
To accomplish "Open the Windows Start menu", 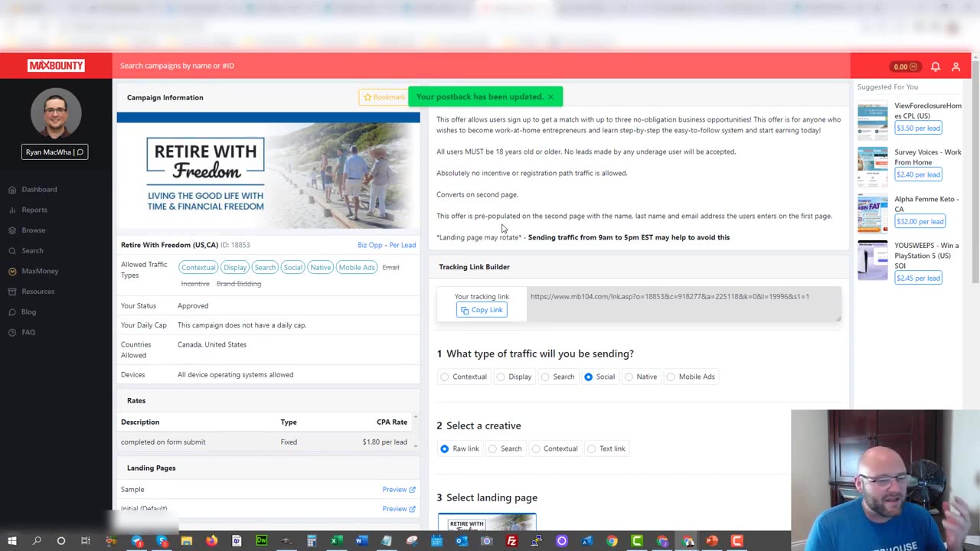I will click(12, 541).
